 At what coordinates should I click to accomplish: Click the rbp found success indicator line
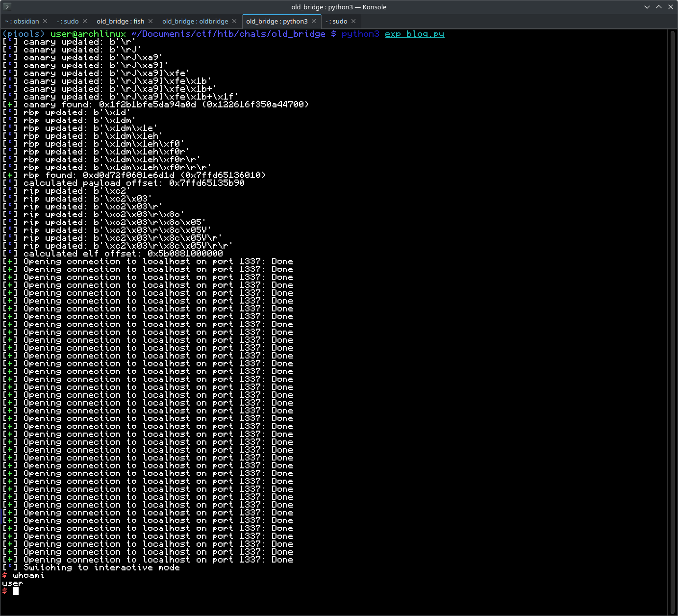click(x=10, y=175)
